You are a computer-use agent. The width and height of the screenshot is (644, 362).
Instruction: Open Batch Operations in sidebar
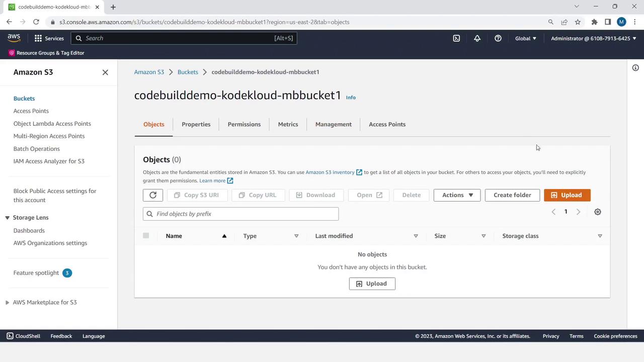[37, 149]
